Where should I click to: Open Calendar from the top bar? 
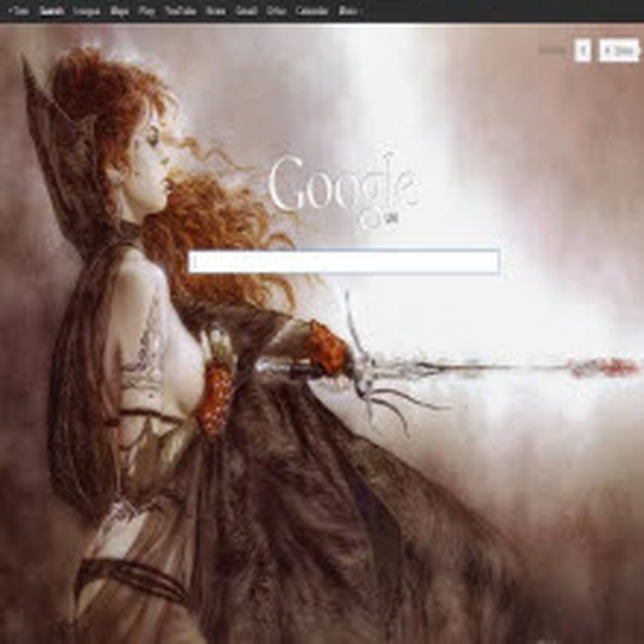pos(312,11)
